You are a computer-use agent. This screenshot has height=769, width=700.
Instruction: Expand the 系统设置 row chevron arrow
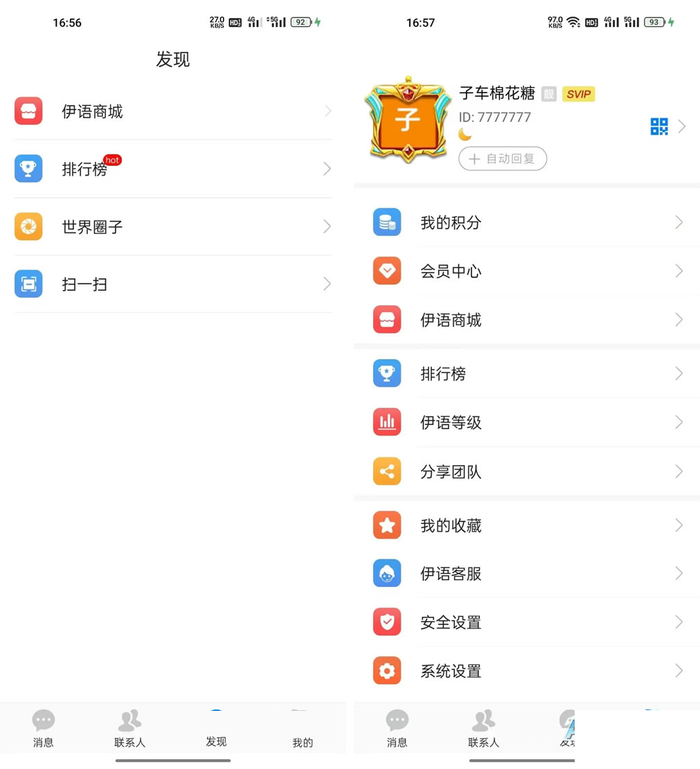point(679,671)
